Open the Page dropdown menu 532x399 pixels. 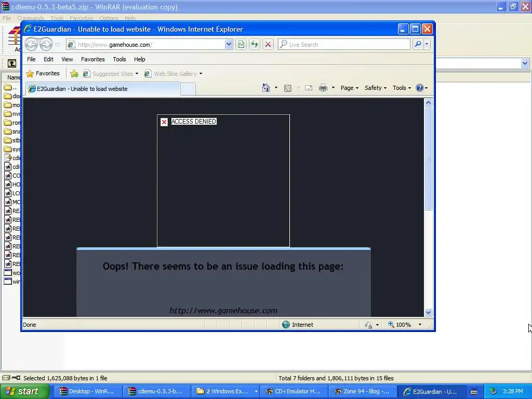(x=350, y=88)
